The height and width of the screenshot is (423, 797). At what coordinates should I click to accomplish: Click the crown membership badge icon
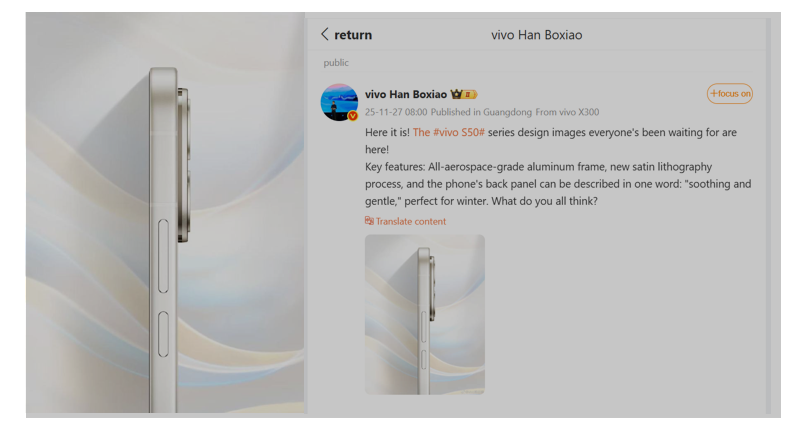click(x=456, y=94)
